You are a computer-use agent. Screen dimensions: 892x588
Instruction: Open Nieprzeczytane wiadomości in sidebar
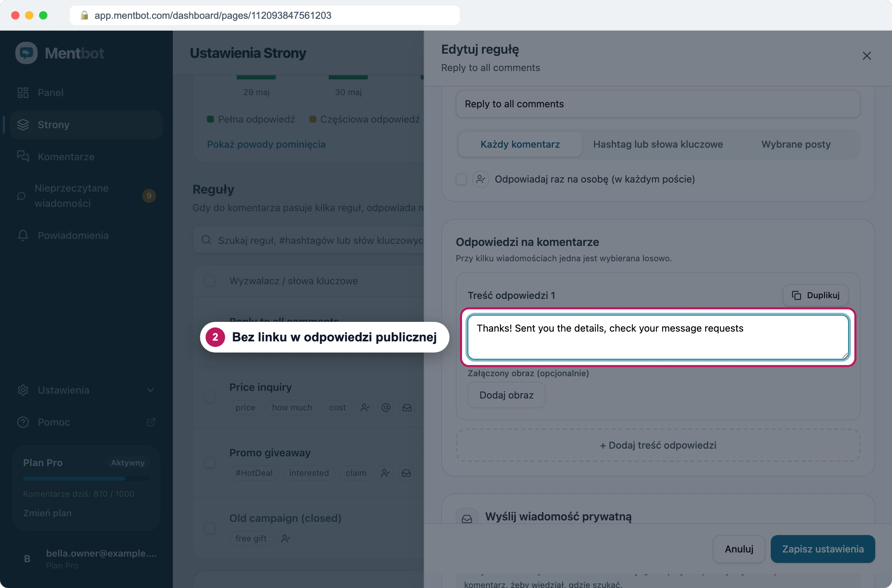click(86, 195)
